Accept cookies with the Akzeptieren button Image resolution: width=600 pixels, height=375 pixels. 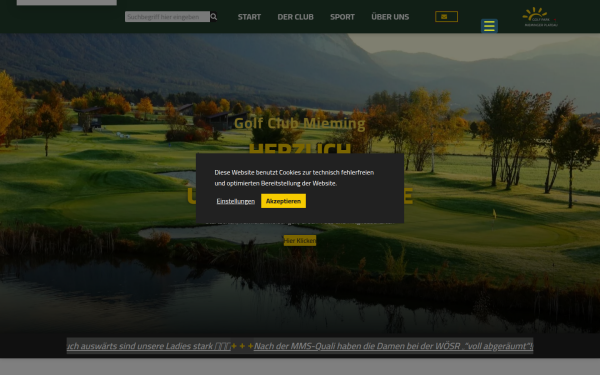(x=283, y=201)
